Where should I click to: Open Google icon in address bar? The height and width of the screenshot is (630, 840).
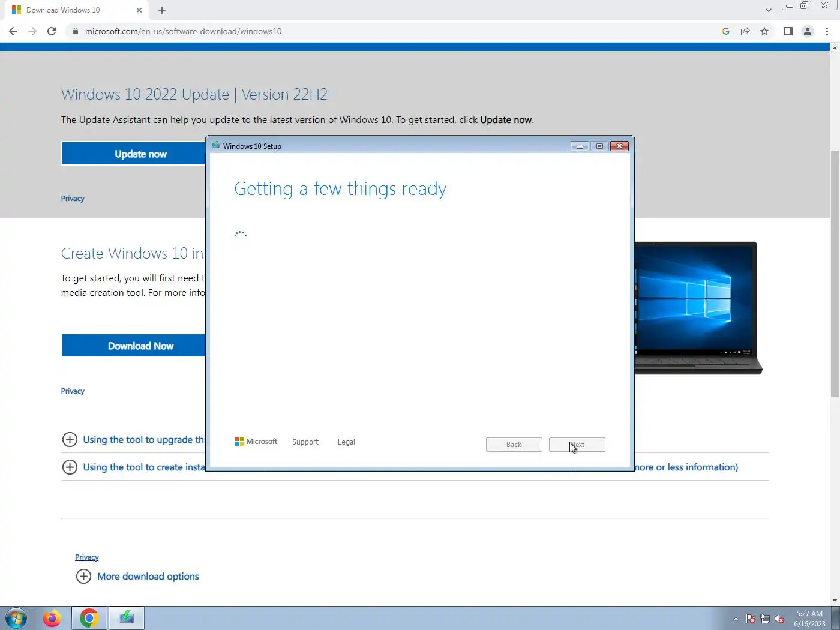(x=726, y=31)
